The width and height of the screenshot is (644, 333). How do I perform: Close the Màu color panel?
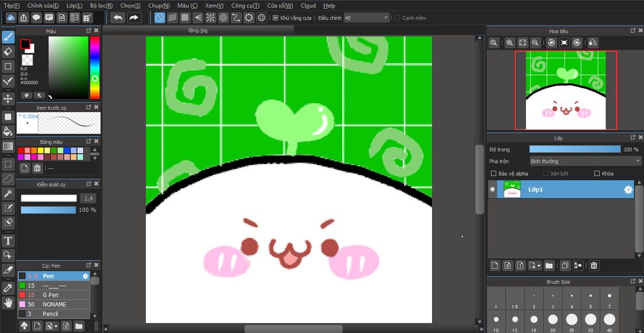click(x=96, y=30)
